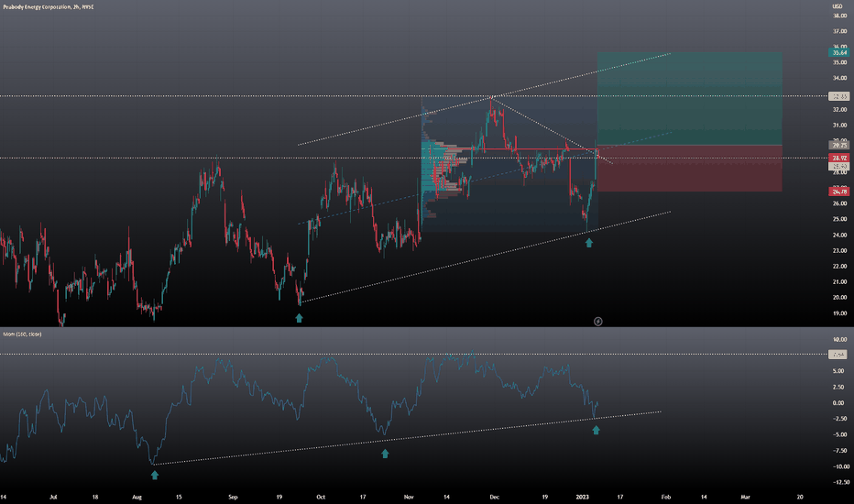Click the lightning bolt events icon

point(598,322)
